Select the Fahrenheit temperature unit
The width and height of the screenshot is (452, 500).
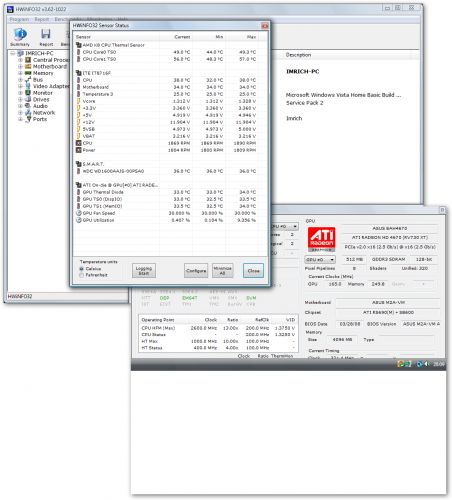click(81, 275)
